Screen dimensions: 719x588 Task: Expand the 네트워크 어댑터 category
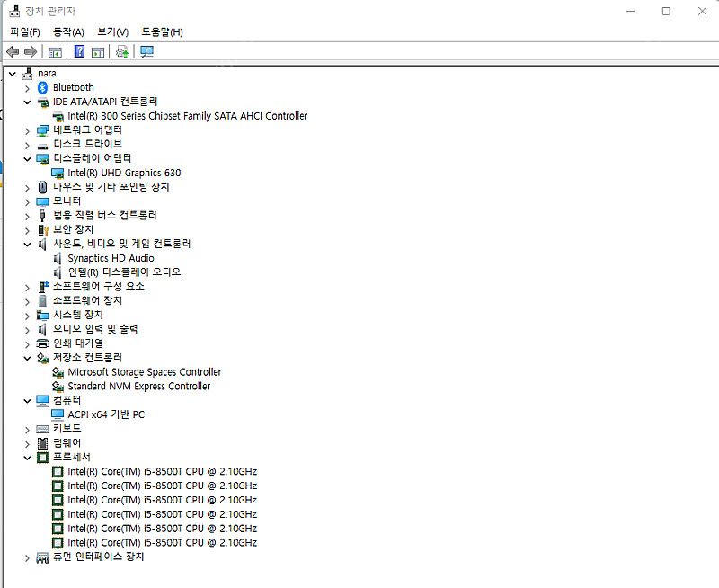[x=27, y=129]
